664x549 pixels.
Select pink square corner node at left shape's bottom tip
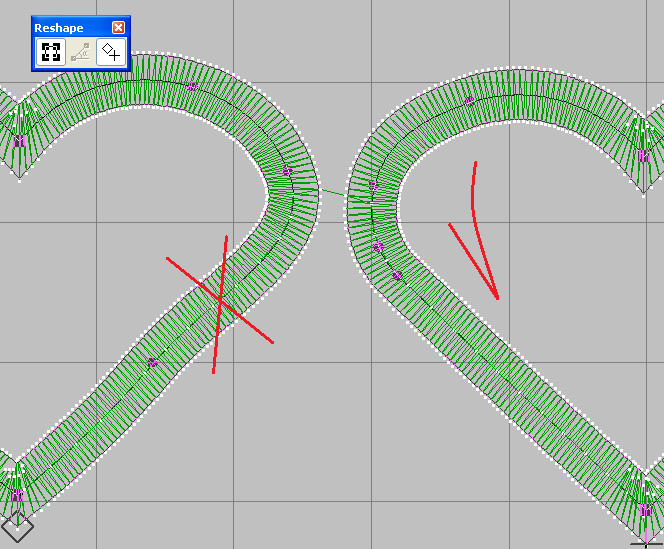[17, 495]
